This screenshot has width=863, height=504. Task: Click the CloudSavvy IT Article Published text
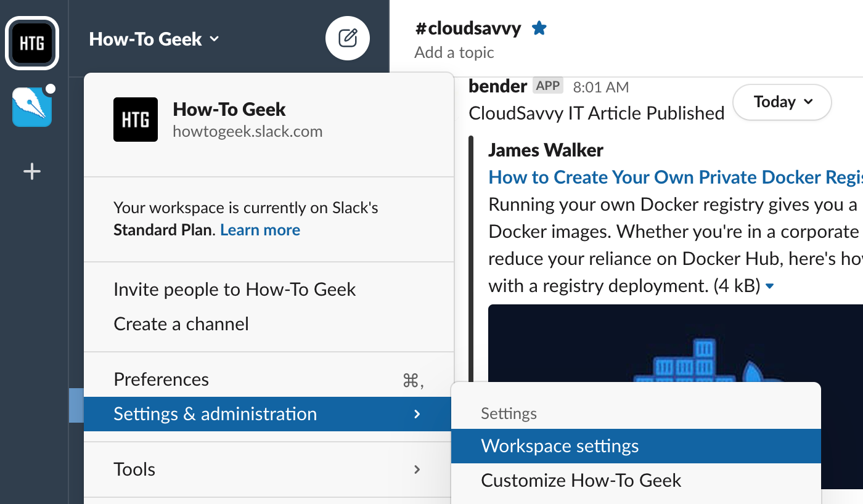[x=597, y=113]
